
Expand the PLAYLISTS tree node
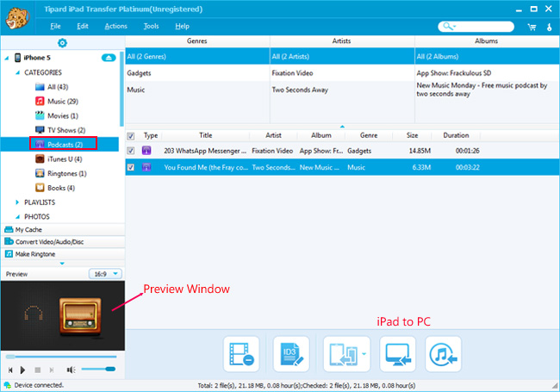[17, 202]
